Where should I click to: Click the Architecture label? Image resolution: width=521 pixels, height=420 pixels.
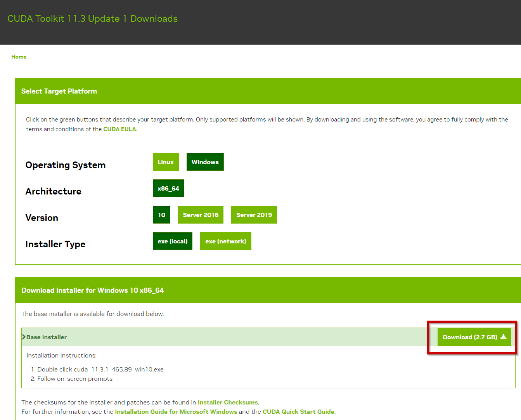pos(54,191)
